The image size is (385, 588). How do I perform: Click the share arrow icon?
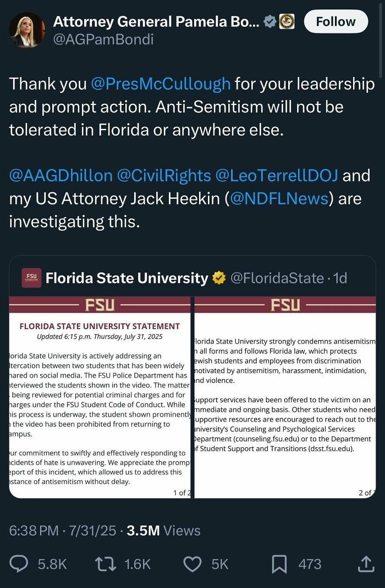pos(366,564)
